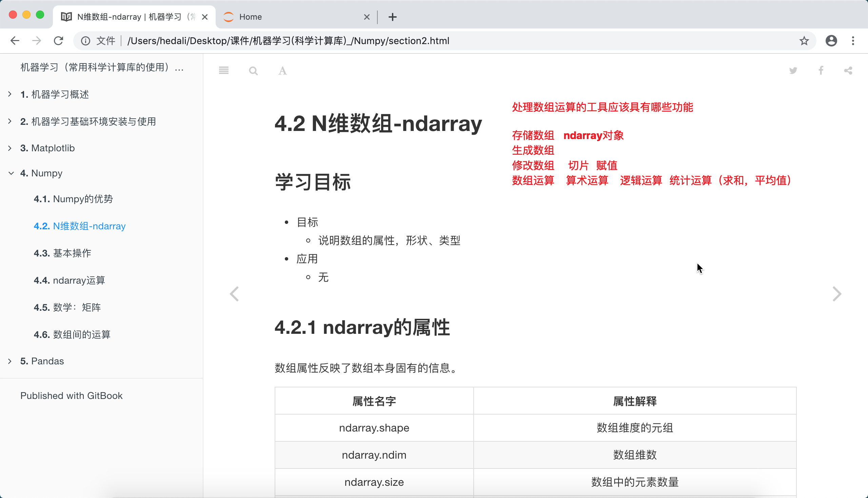The width and height of the screenshot is (868, 498).
Task: Share page via Facebook icon
Action: click(821, 71)
